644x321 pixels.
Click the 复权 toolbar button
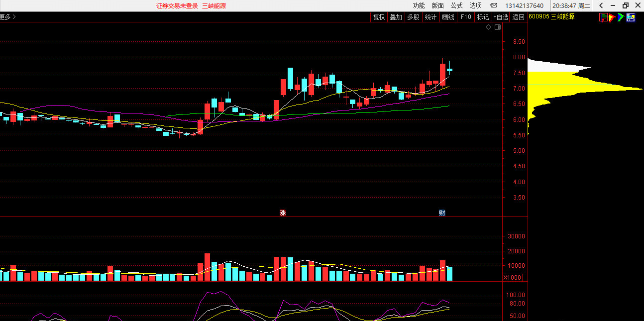(x=379, y=17)
